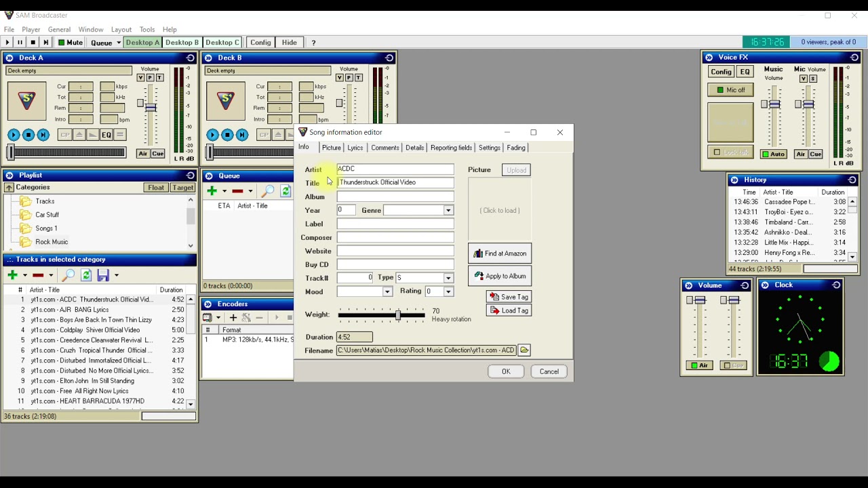Click the main toolbar Play button
The height and width of the screenshot is (488, 868).
pyautogui.click(x=7, y=43)
